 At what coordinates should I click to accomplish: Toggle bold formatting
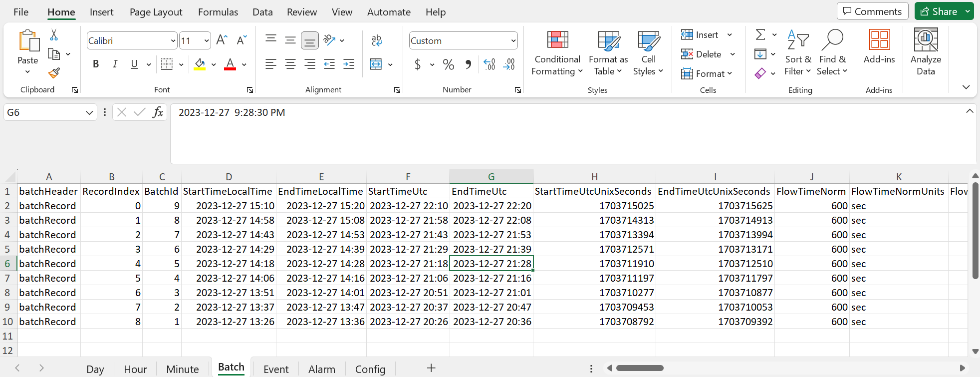coord(96,64)
